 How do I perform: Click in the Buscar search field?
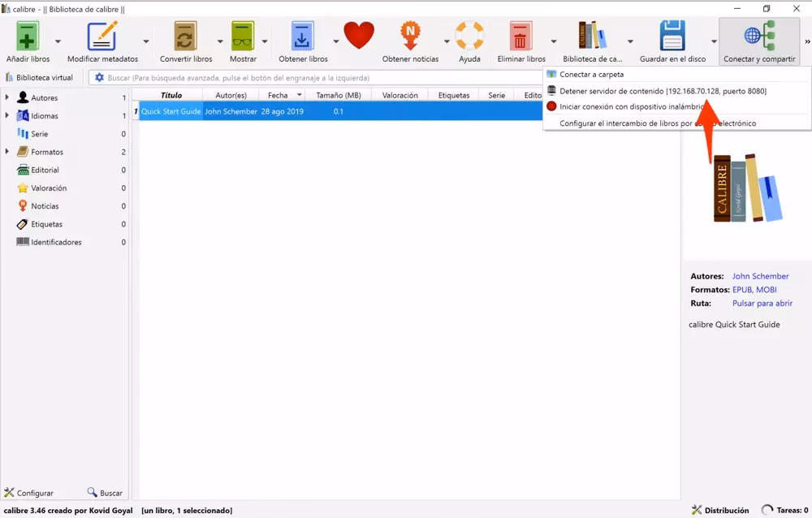325,78
